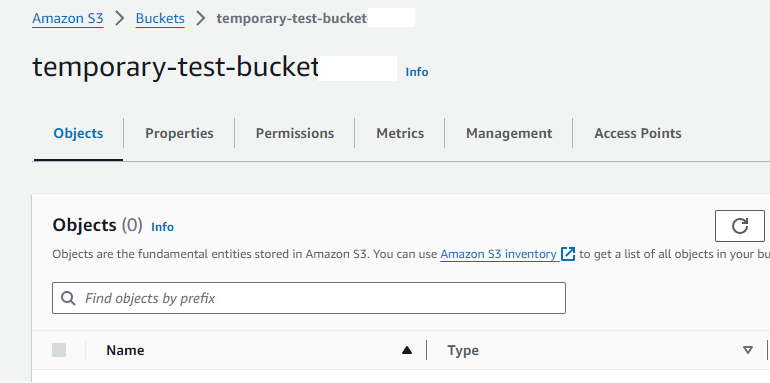Open the Metrics tab

(400, 133)
